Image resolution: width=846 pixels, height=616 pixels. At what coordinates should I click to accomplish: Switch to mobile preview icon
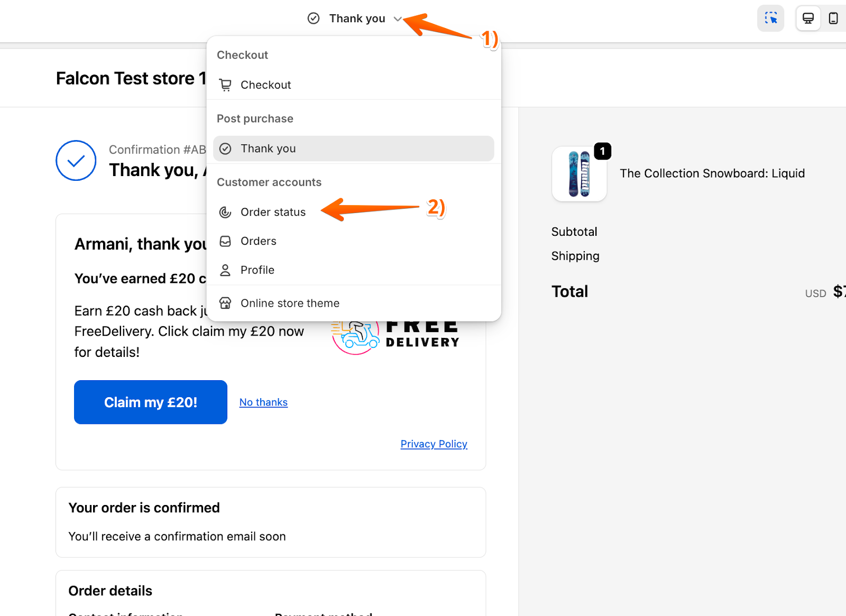point(833,19)
